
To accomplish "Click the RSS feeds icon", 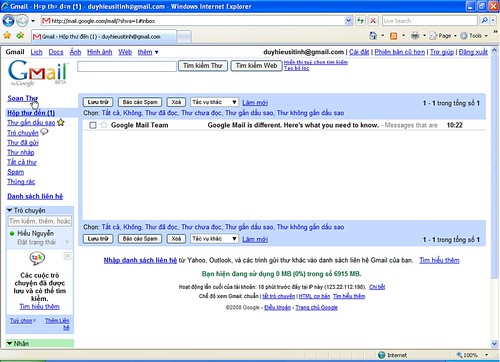I will (x=394, y=36).
